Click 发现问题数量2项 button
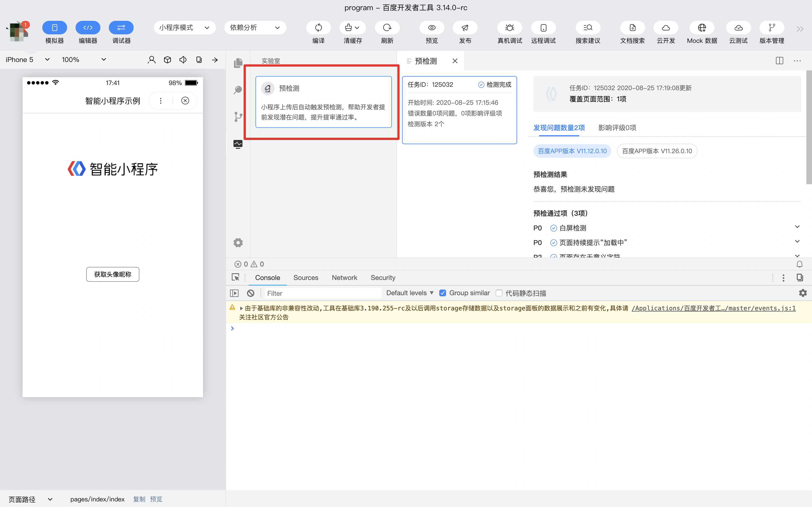This screenshot has width=812, height=507. pos(558,127)
